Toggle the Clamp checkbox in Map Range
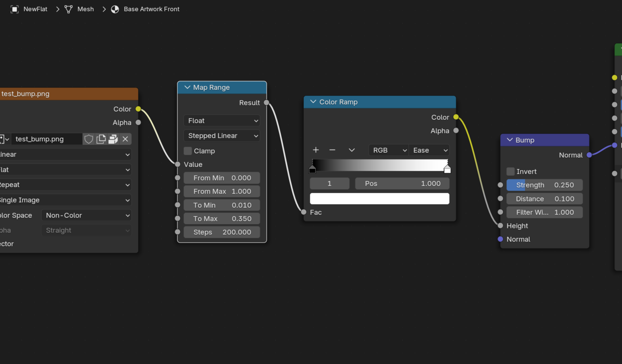The height and width of the screenshot is (364, 622). 188,151
